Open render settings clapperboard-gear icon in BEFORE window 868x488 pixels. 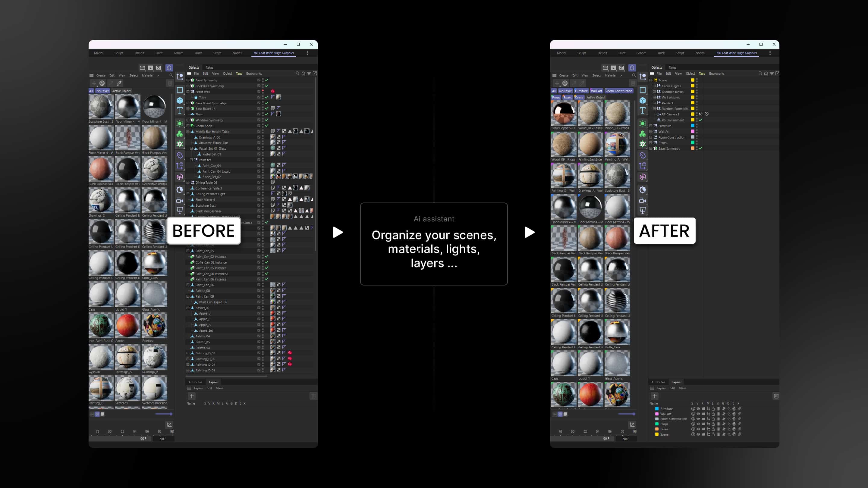coord(158,68)
